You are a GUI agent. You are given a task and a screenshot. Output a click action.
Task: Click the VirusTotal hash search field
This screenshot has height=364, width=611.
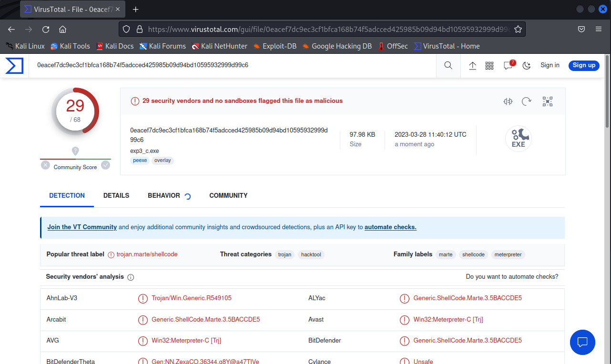234,65
